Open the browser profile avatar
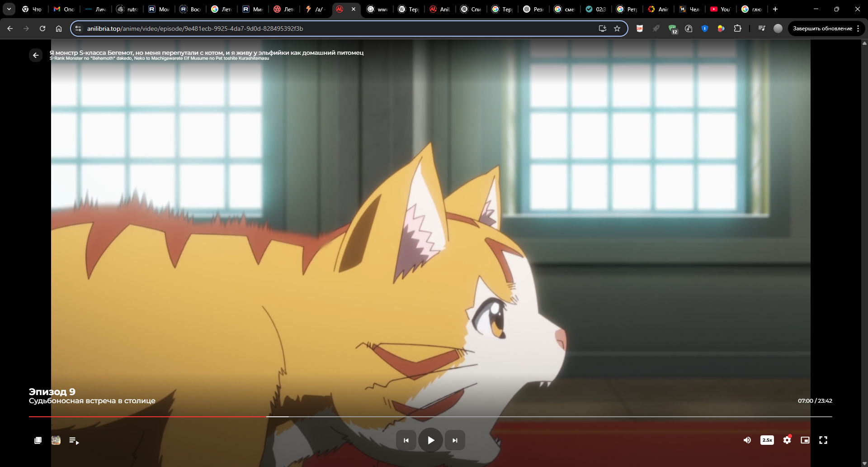 point(778,29)
